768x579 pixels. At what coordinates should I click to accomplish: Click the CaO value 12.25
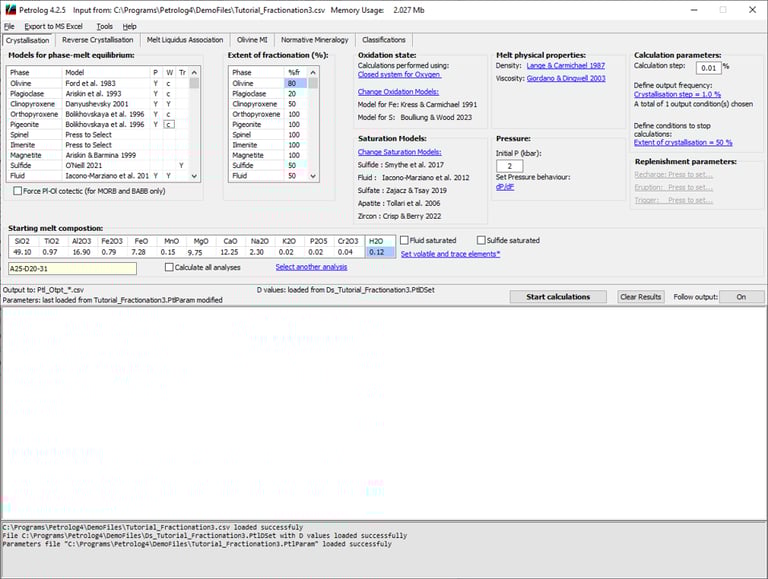pos(229,252)
